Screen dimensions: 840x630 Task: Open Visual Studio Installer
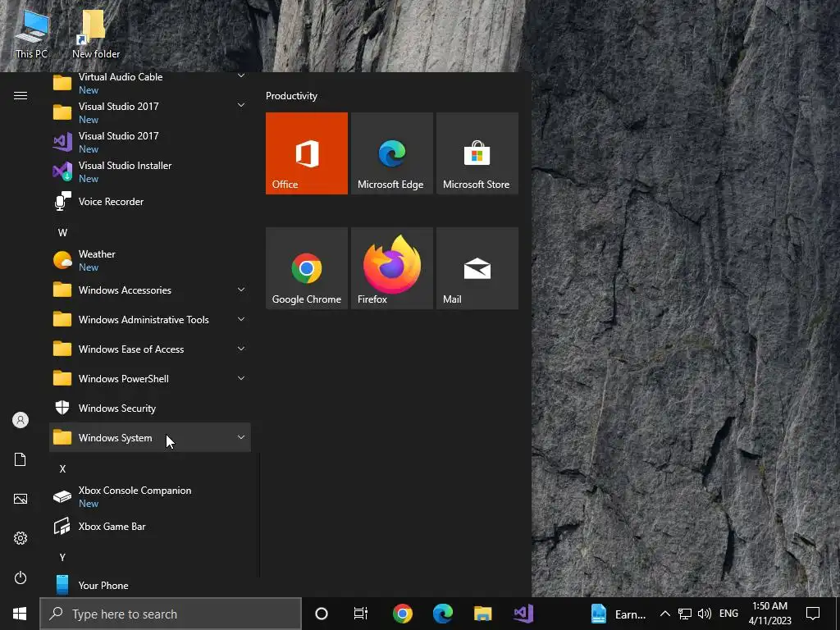click(150, 172)
